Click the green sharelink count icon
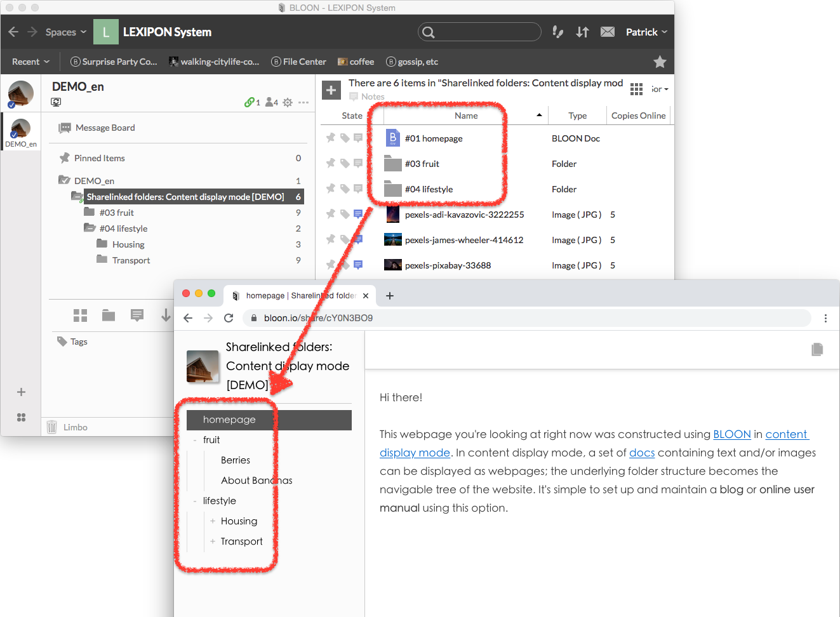 coord(252,102)
